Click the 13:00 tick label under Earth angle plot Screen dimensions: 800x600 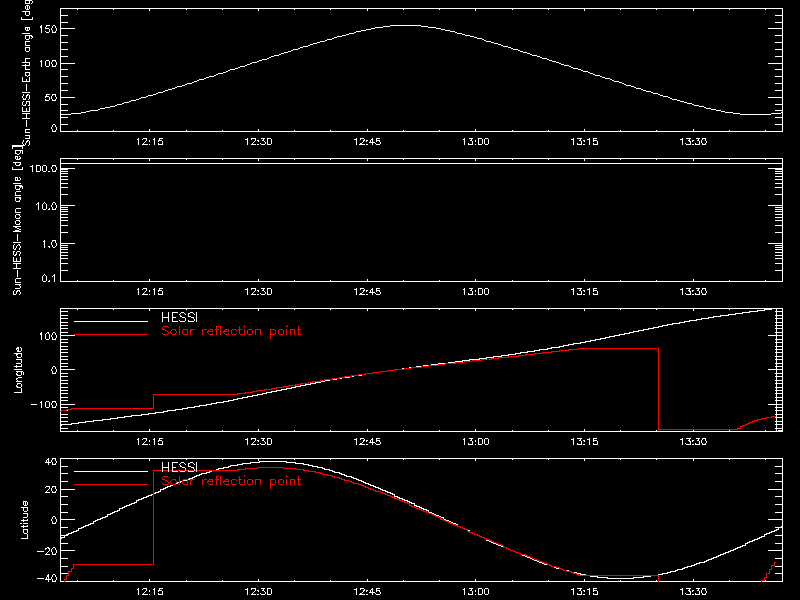[x=476, y=142]
